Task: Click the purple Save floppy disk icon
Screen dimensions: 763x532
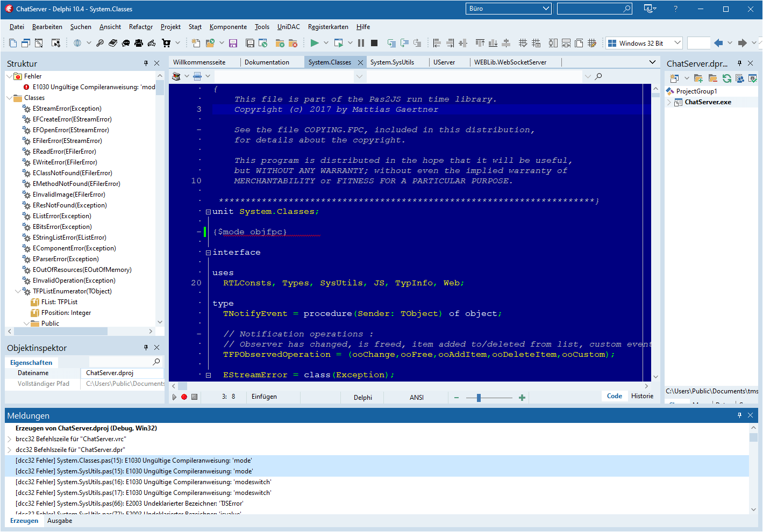Action: pyautogui.click(x=233, y=43)
